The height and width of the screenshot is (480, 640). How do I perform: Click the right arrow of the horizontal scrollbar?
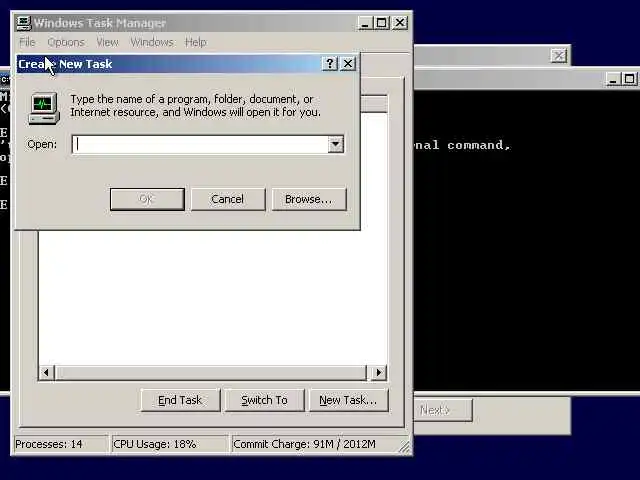point(379,372)
